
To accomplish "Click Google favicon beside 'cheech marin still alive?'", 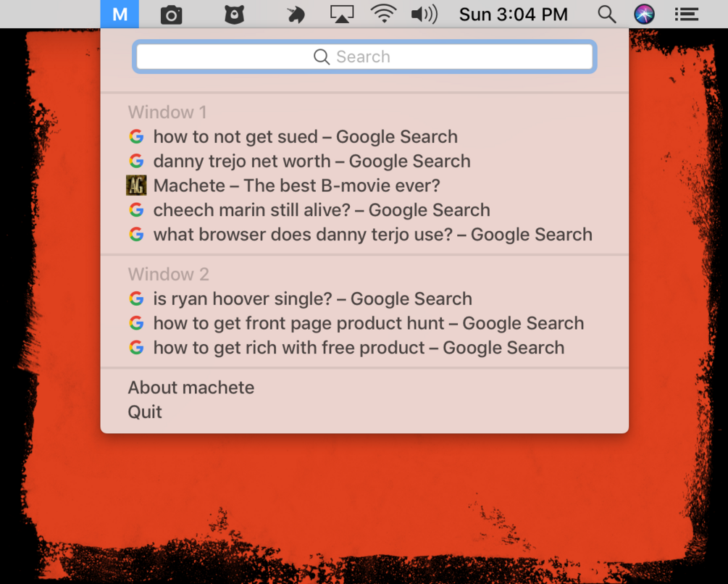I will click(136, 210).
